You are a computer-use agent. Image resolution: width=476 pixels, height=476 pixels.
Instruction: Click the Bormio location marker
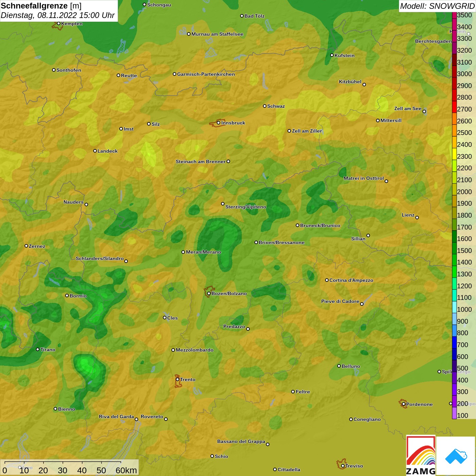click(x=67, y=295)
